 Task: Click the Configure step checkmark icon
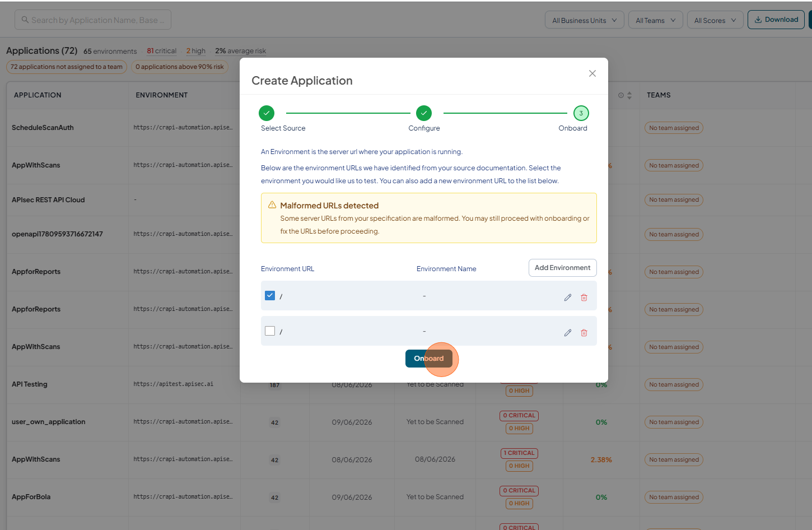point(424,113)
